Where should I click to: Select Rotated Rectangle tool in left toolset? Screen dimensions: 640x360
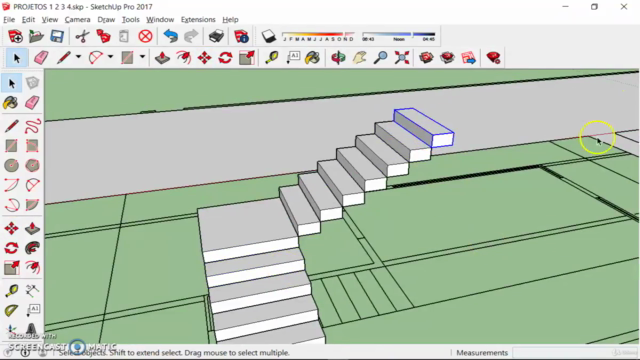32,146
